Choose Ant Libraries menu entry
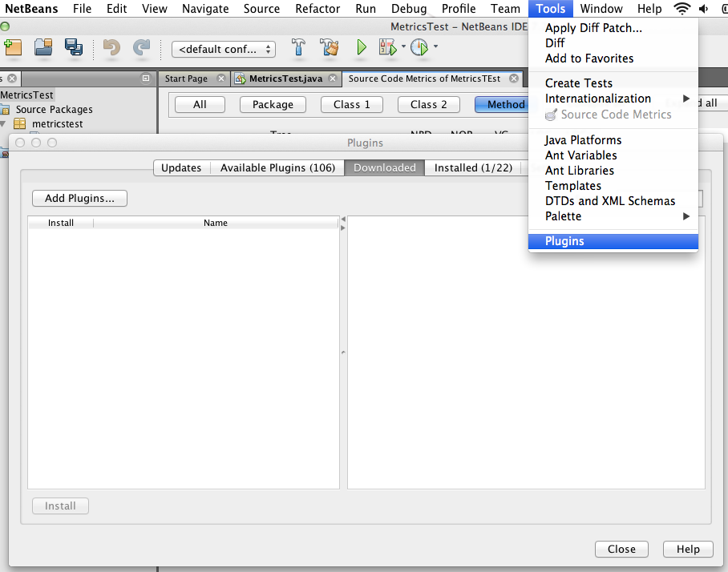The height and width of the screenshot is (572, 728). point(613,171)
